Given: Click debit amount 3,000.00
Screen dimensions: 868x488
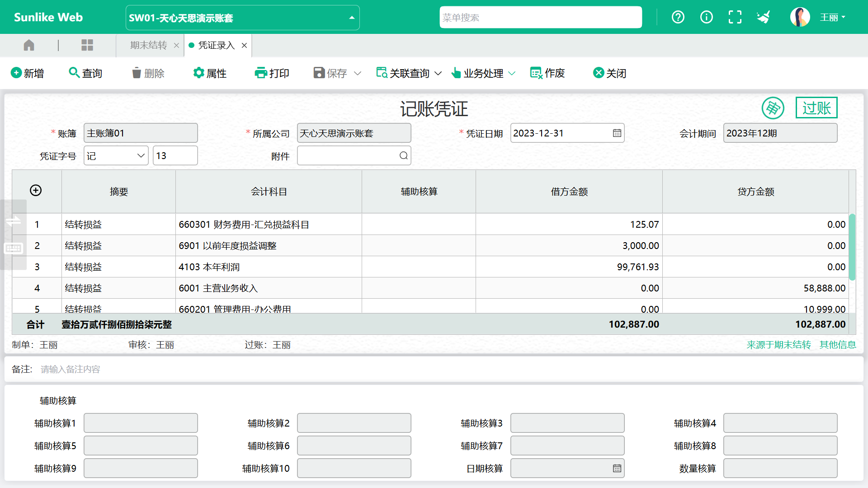Looking at the screenshot, I should [569, 246].
